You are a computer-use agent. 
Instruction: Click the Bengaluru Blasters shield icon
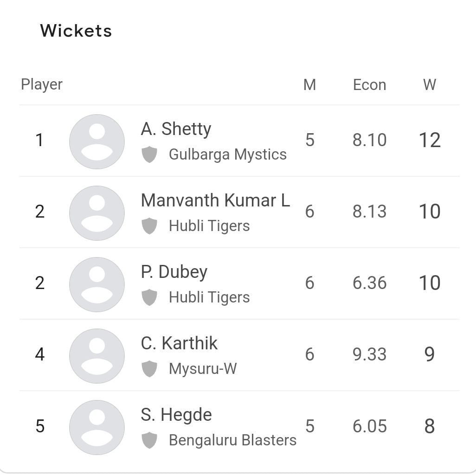coord(149,440)
